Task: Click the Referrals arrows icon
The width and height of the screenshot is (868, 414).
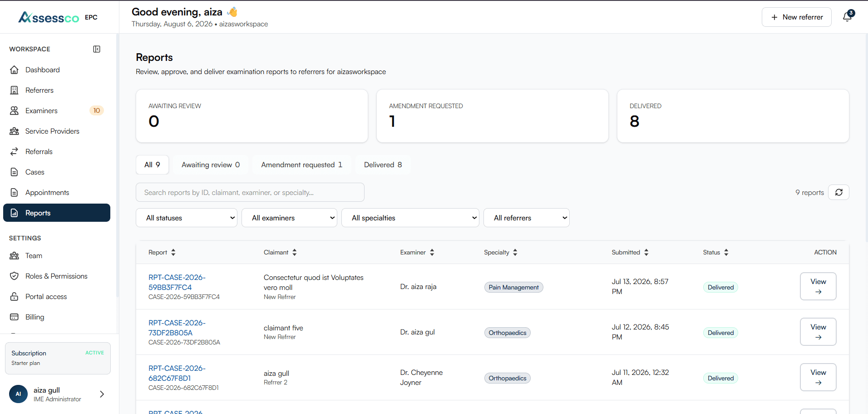Action: tap(15, 151)
